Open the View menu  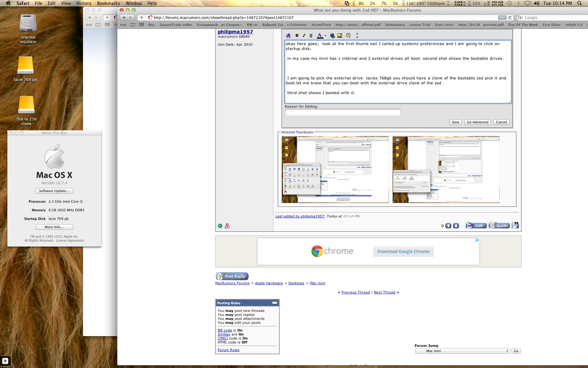pos(66,3)
